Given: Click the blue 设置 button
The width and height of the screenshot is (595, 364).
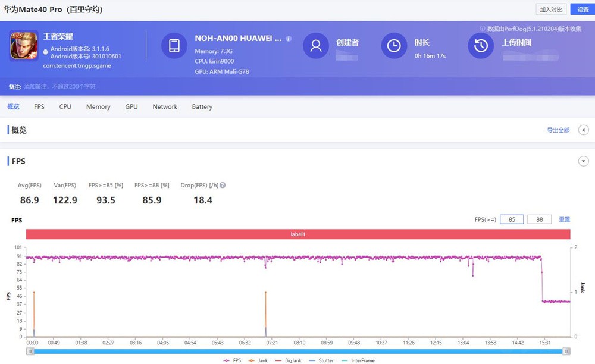Looking at the screenshot, I should (583, 10).
